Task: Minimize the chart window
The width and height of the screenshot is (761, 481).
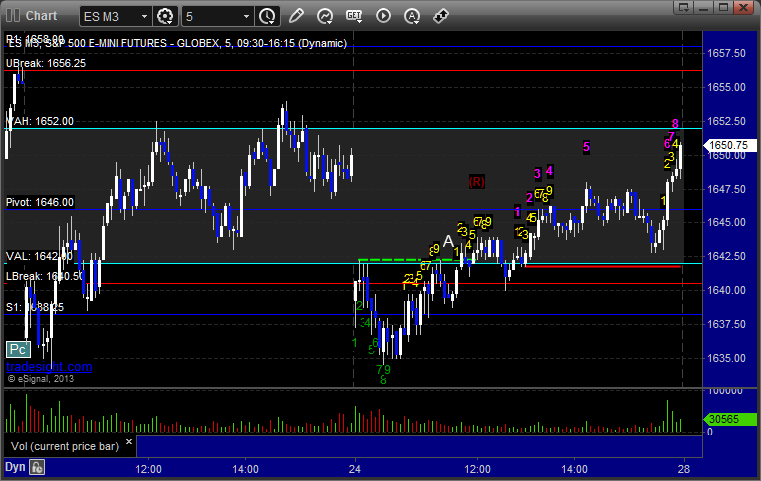Action: click(x=704, y=7)
